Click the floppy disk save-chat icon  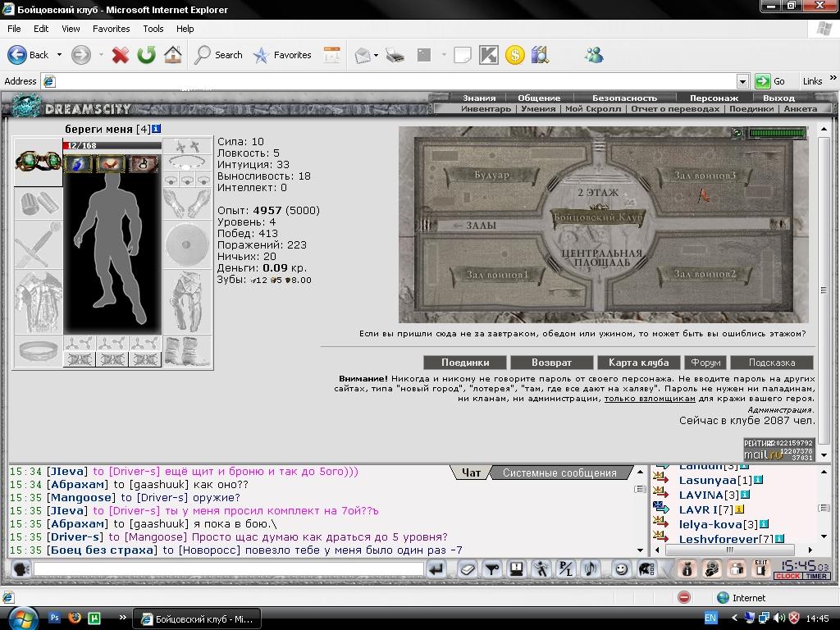click(517, 569)
